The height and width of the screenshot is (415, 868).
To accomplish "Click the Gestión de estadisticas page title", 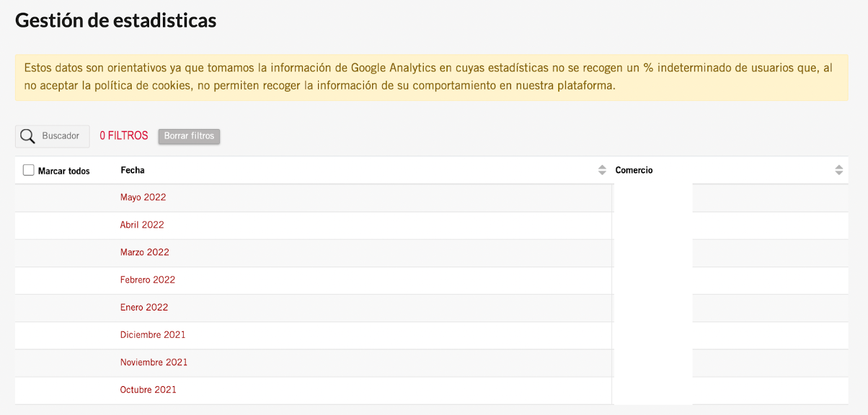I will [115, 20].
